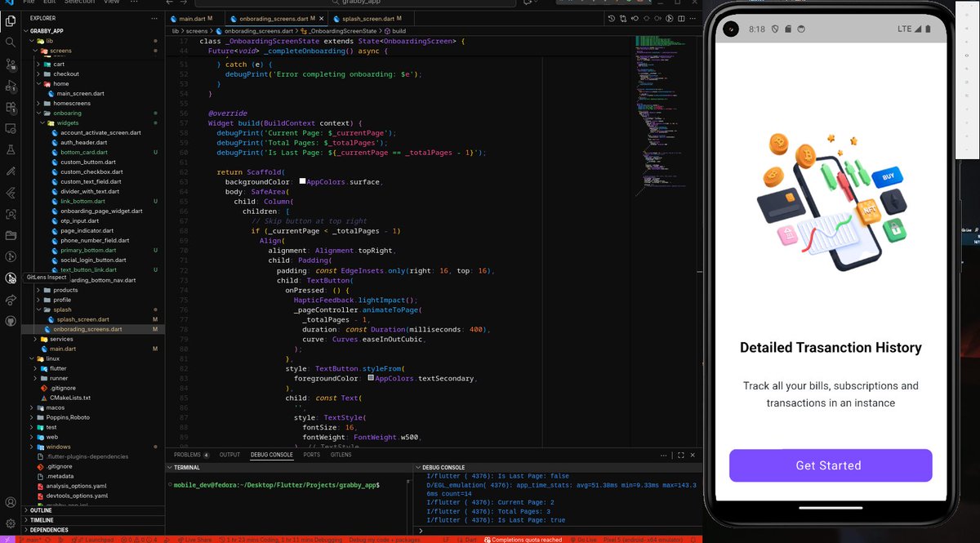This screenshot has height=543, width=980.
Task: Open the Source Control view icon
Action: (11, 64)
